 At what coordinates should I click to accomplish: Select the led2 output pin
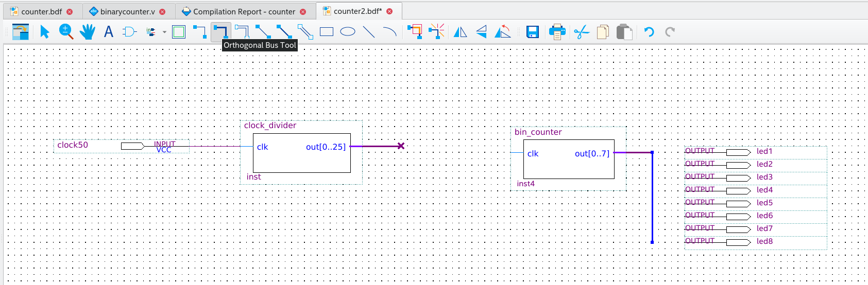pos(755,165)
